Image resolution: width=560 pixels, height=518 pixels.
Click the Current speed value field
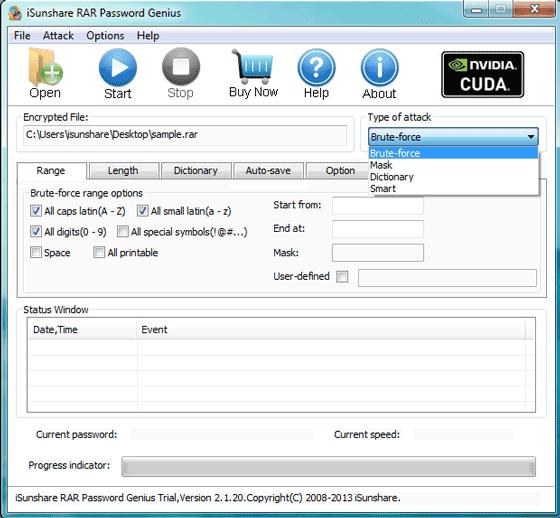463,434
